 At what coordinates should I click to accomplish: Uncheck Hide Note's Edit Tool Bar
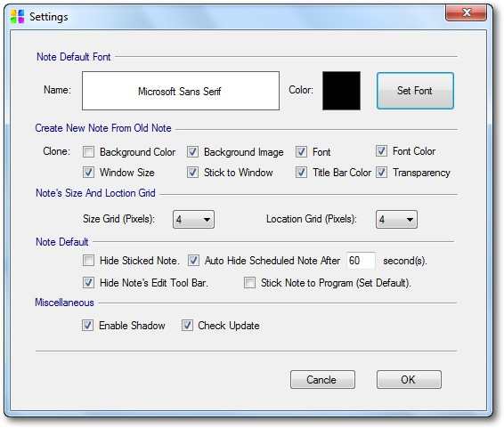coord(88,283)
